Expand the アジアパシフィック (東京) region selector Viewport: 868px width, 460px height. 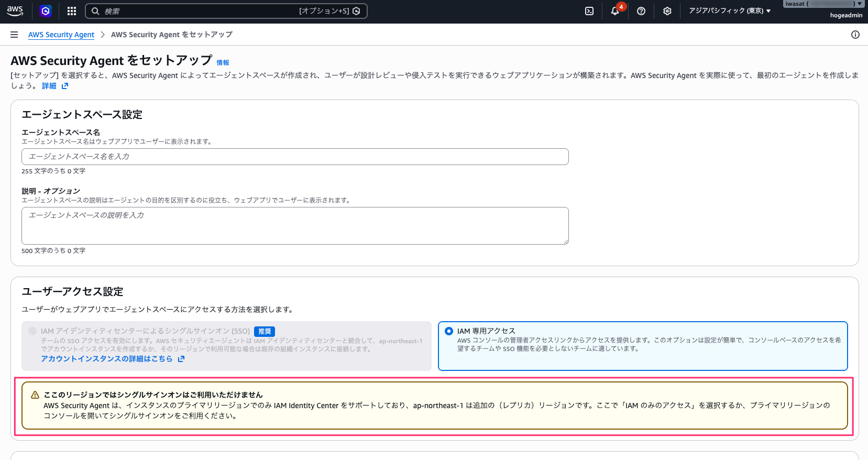pyautogui.click(x=730, y=11)
